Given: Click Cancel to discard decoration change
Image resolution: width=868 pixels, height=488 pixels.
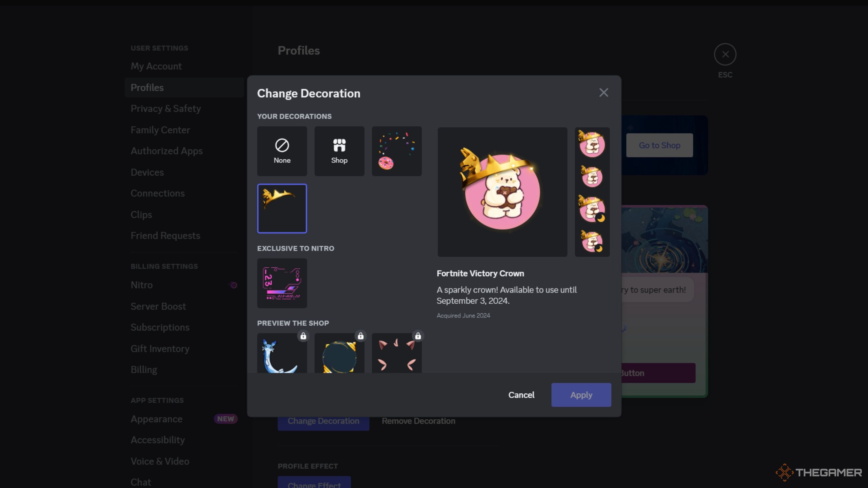Looking at the screenshot, I should (x=522, y=395).
